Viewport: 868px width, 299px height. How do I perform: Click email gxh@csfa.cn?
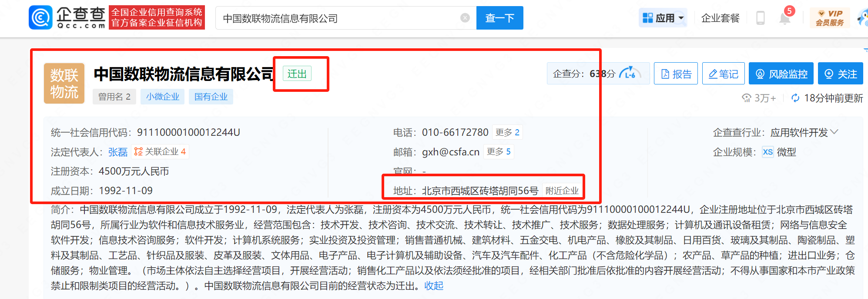point(451,152)
